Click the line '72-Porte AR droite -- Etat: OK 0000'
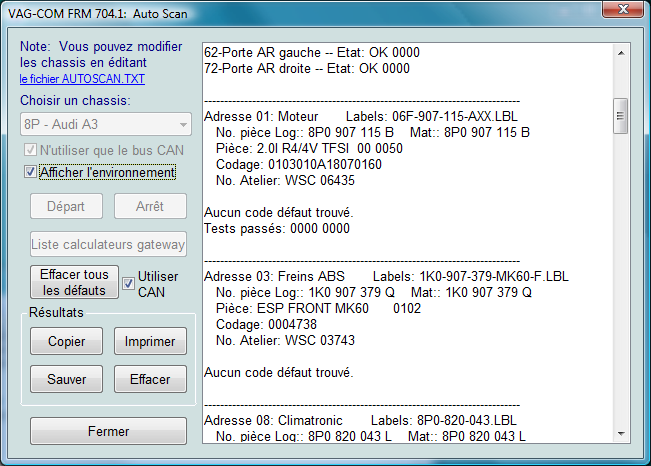The height and width of the screenshot is (466, 651). click(x=307, y=68)
